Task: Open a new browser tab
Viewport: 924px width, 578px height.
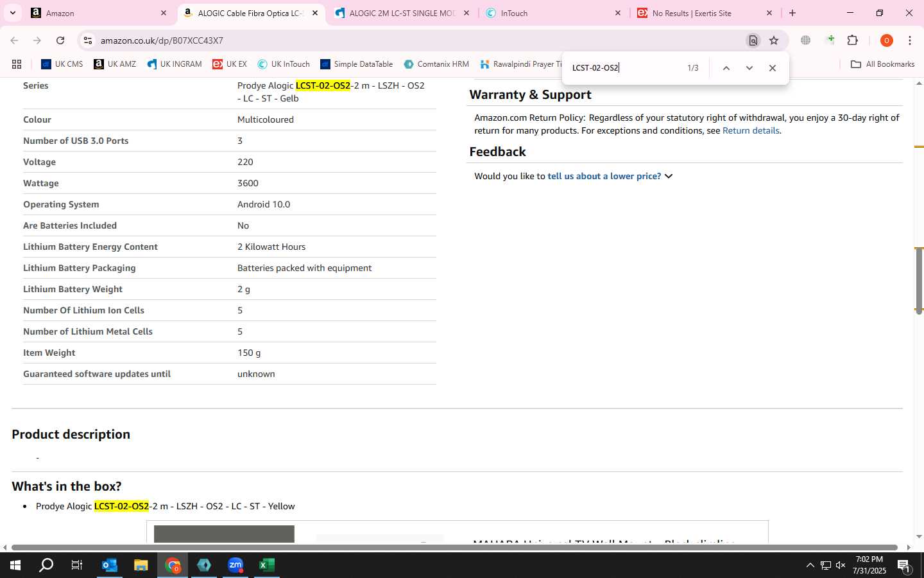Action: pos(792,13)
